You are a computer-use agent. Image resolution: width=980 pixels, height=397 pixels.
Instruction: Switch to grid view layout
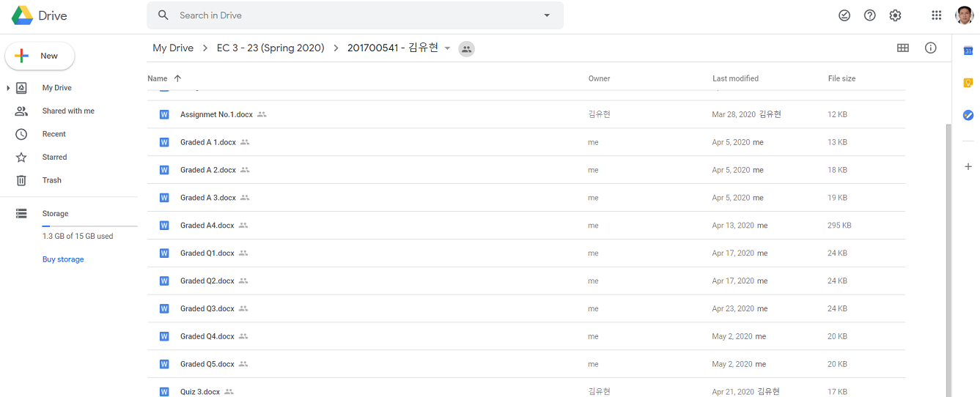903,48
